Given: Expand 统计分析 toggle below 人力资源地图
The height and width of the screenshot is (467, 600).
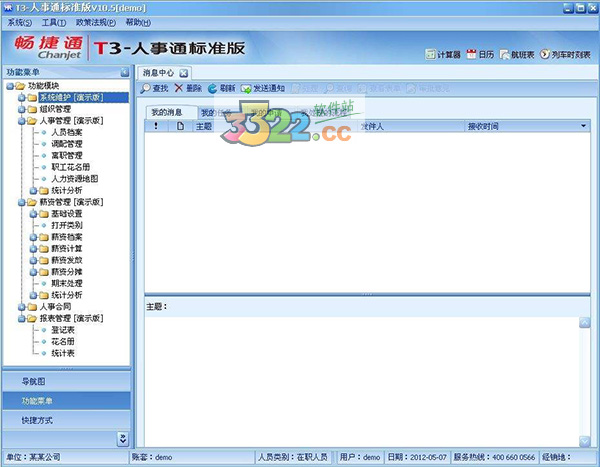Looking at the screenshot, I should point(34,191).
